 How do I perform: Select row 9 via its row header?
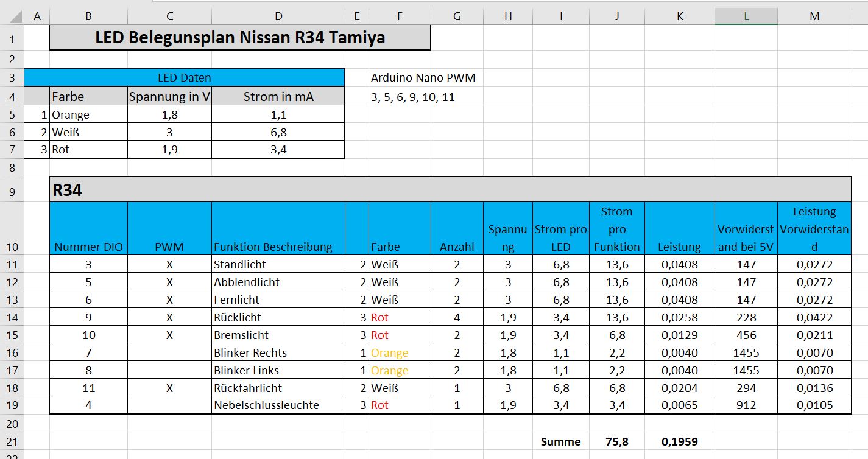pyautogui.click(x=12, y=190)
